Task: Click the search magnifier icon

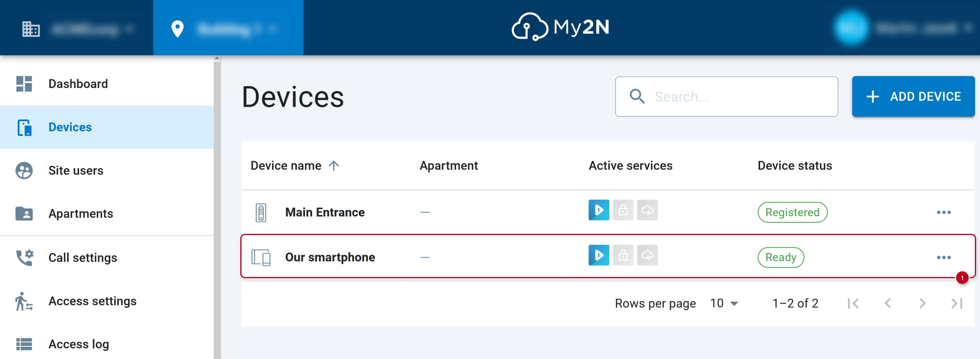Action: (x=637, y=97)
